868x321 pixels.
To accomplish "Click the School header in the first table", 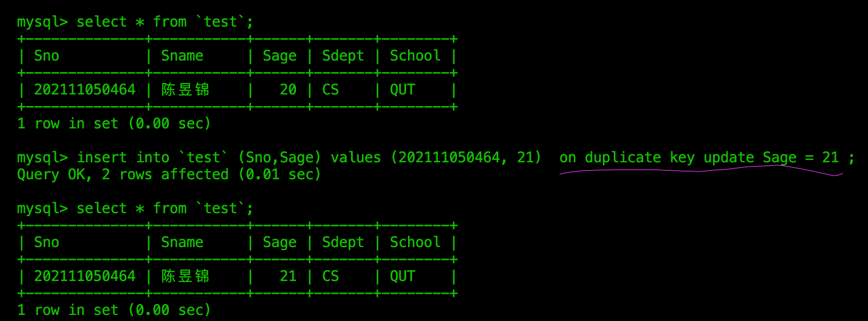I will 415,56.
